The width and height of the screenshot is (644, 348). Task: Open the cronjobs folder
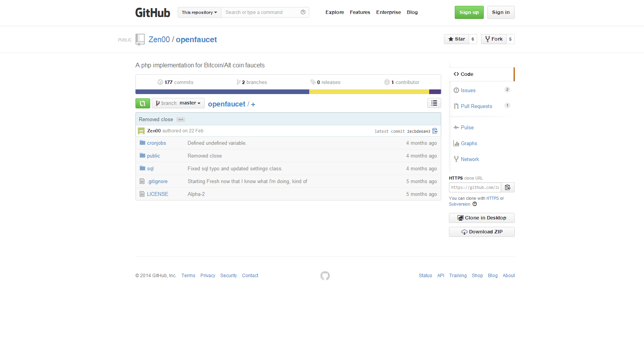156,143
